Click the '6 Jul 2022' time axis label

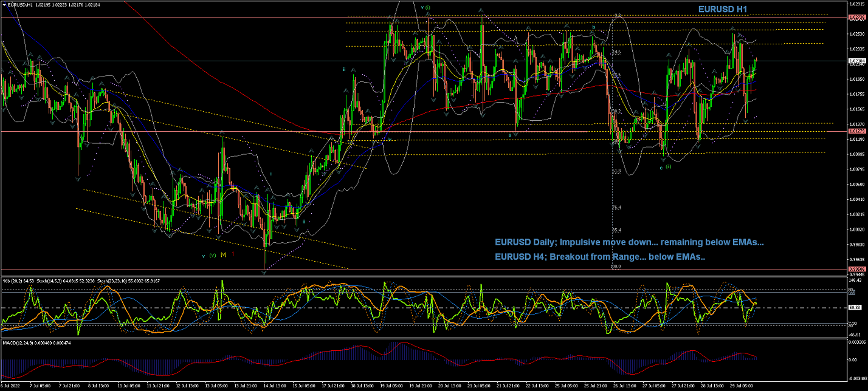point(12,386)
